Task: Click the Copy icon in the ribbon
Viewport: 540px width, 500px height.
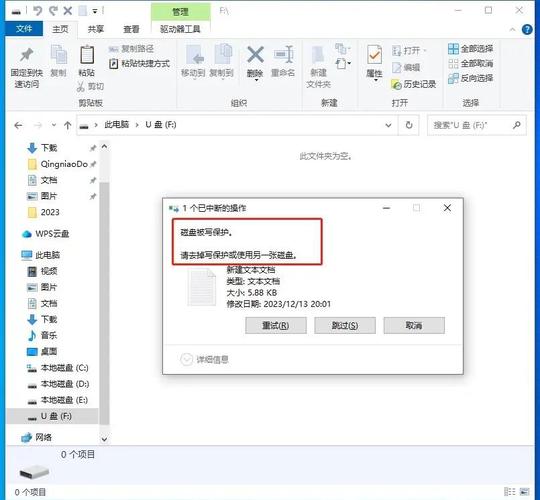Action: click(59, 55)
